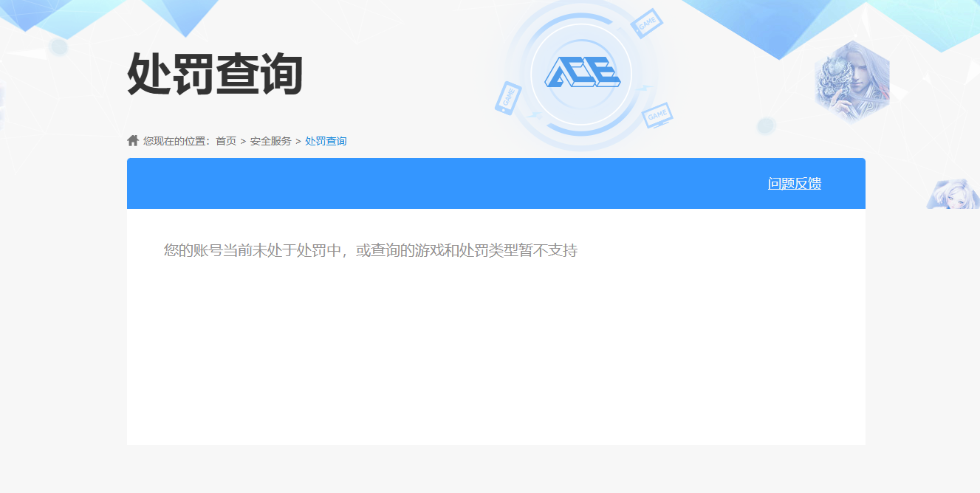Select the 处罚查询 breadcrumb item
This screenshot has width=980, height=493.
(325, 140)
